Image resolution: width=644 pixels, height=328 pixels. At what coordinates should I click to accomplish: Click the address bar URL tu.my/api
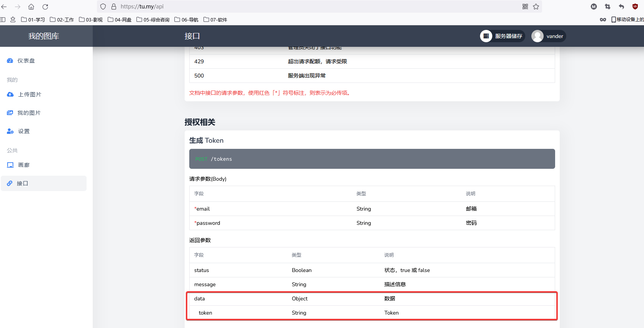point(142,7)
